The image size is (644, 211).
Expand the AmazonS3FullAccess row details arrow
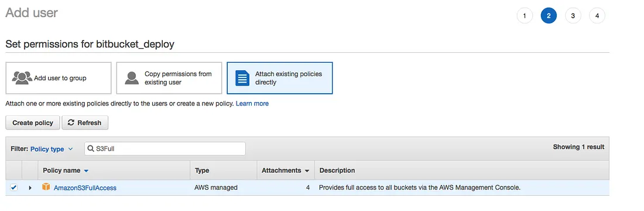(30, 188)
